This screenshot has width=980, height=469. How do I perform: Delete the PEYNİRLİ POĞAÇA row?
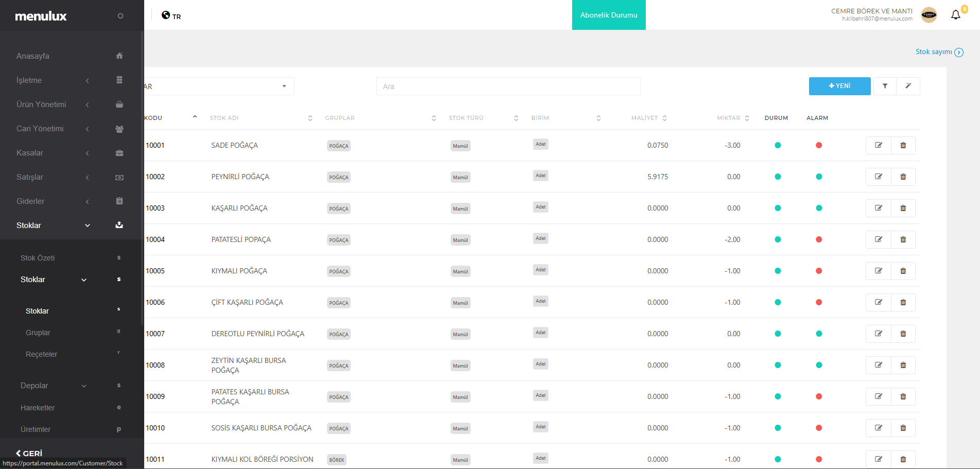(903, 177)
